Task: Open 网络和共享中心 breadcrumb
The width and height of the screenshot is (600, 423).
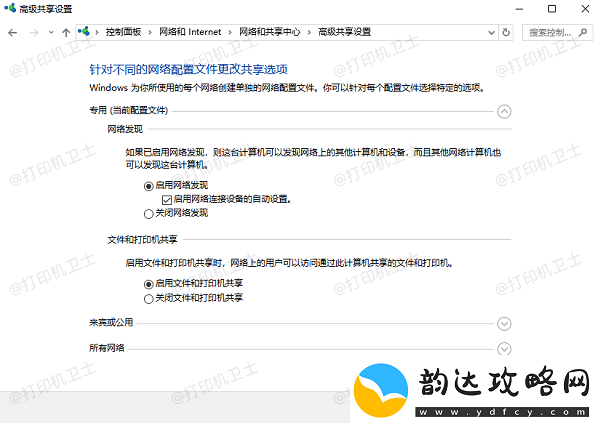Action: coord(269,32)
